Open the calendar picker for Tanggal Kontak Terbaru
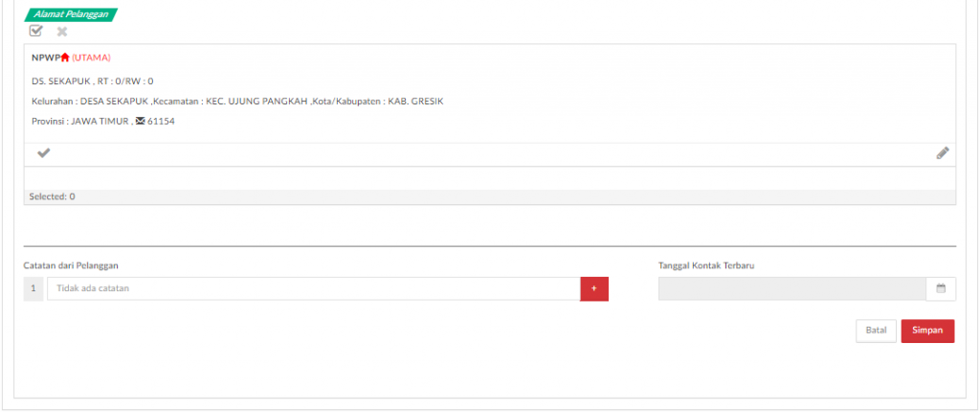 point(941,288)
